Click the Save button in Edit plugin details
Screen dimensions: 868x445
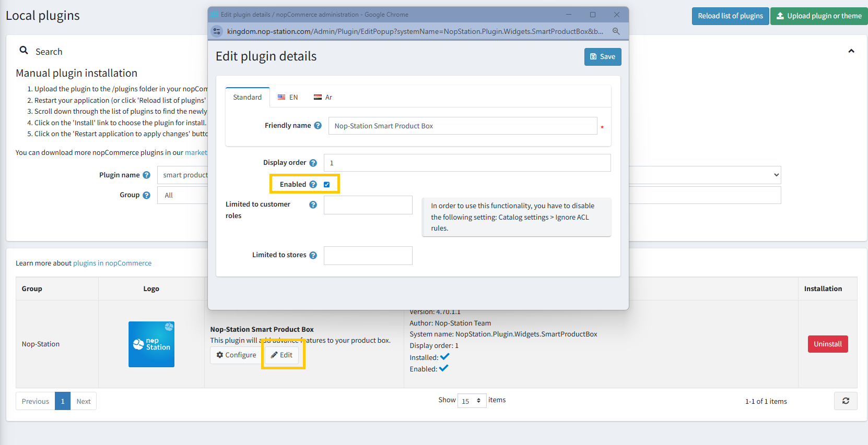[x=603, y=57]
